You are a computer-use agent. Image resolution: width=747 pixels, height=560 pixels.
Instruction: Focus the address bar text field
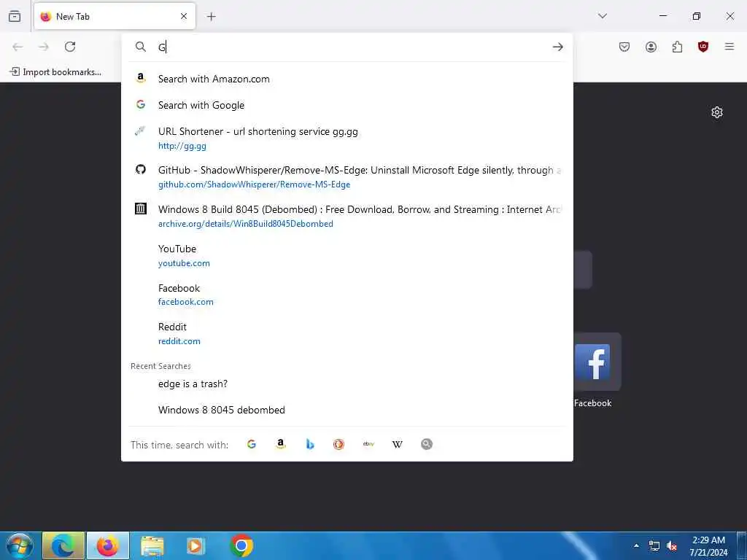point(352,47)
